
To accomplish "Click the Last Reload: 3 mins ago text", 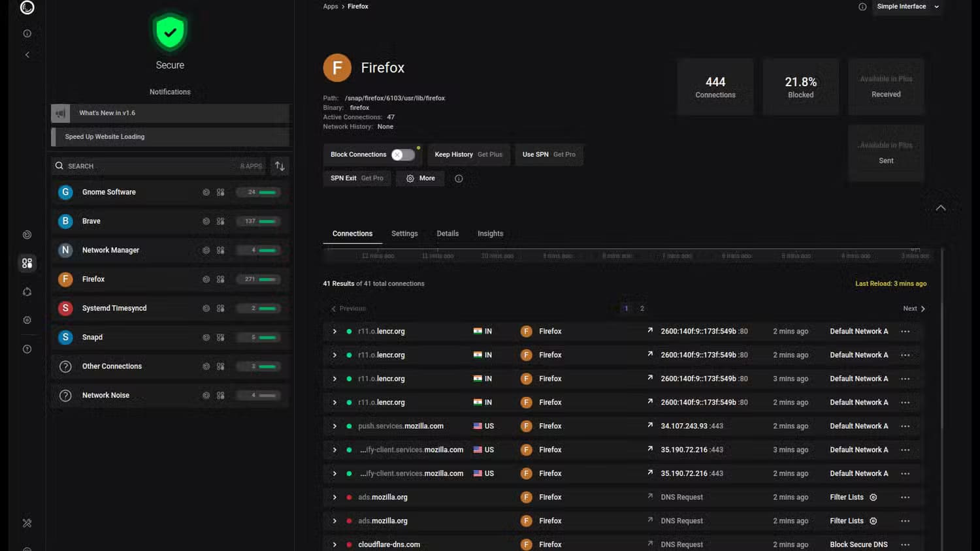I will point(890,284).
